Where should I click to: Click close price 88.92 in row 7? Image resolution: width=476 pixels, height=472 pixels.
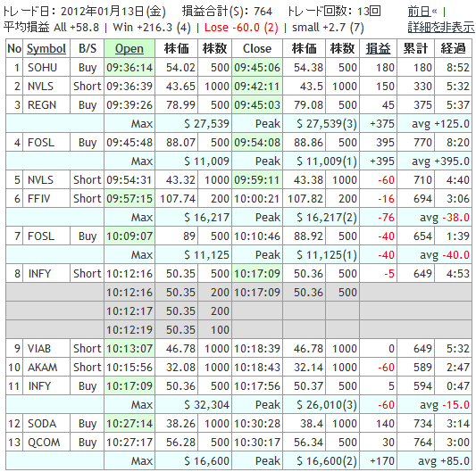point(304,236)
